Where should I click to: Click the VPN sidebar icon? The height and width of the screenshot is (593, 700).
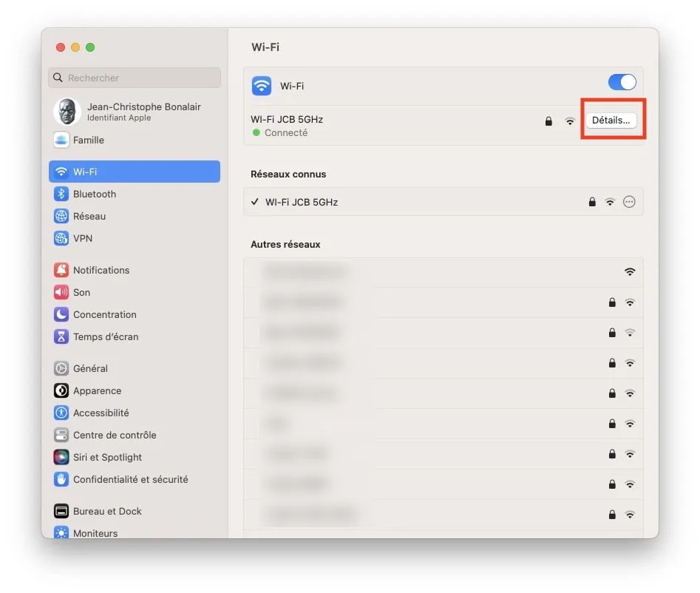click(x=61, y=238)
